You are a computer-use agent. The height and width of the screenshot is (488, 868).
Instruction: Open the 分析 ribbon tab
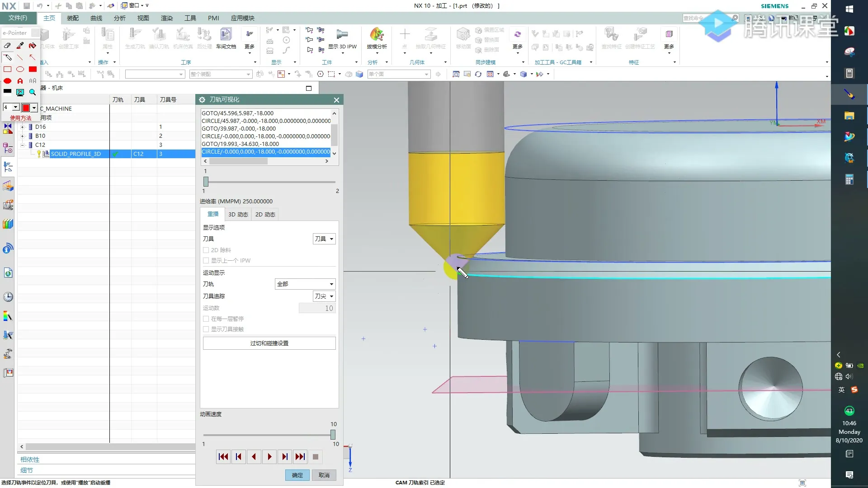[x=119, y=18]
